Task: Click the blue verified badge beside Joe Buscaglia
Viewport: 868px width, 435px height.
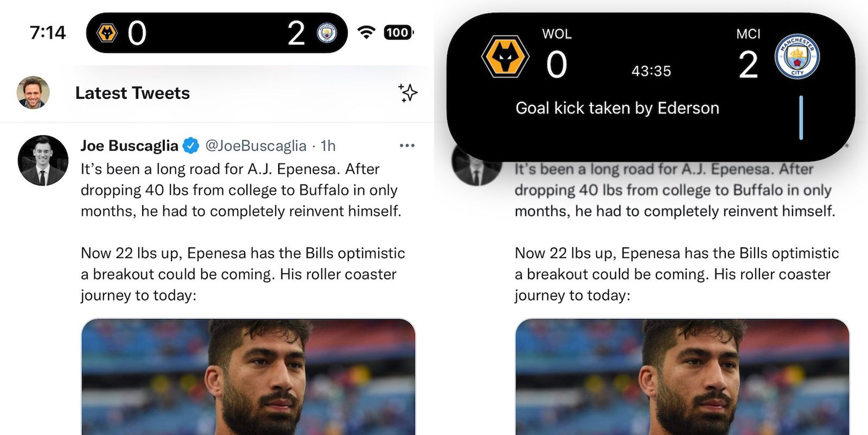Action: click(x=190, y=146)
